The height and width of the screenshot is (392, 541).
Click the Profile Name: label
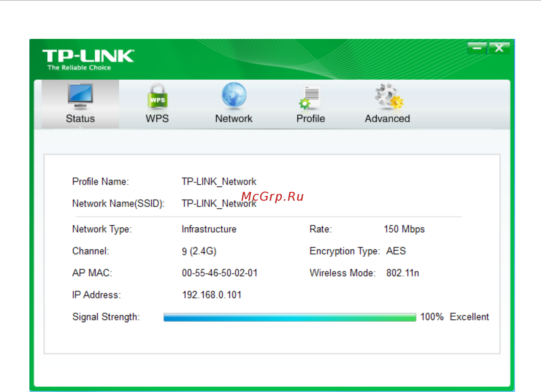(x=100, y=182)
